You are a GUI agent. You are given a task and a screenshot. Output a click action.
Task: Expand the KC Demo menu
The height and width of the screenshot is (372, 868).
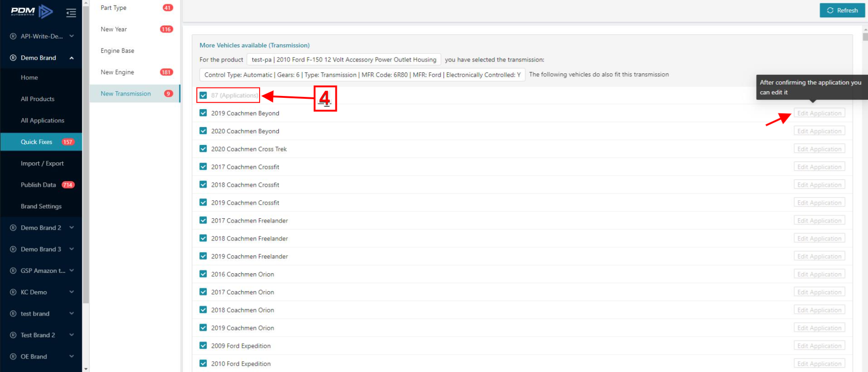[x=71, y=292]
